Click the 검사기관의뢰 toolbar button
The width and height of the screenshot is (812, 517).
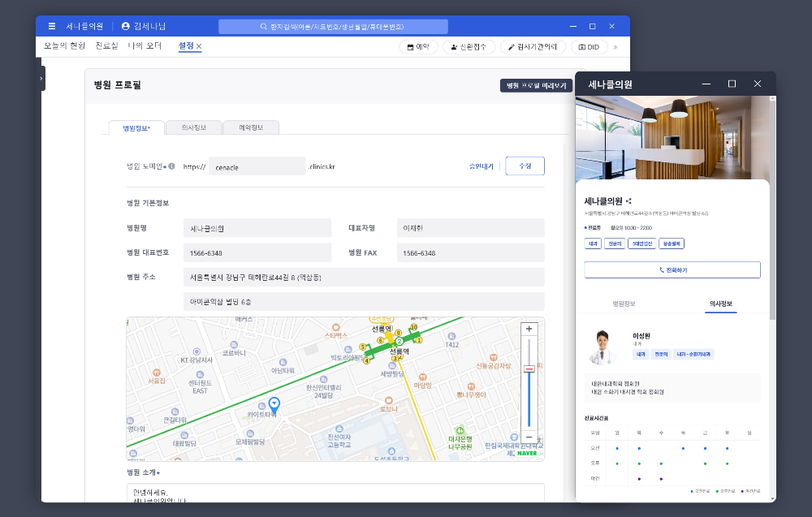coord(533,47)
